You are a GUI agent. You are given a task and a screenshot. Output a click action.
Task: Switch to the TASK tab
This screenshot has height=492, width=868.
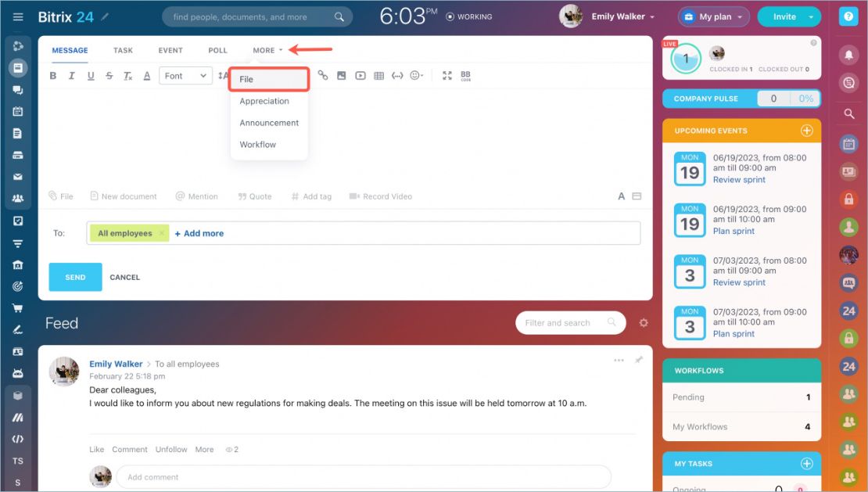123,50
